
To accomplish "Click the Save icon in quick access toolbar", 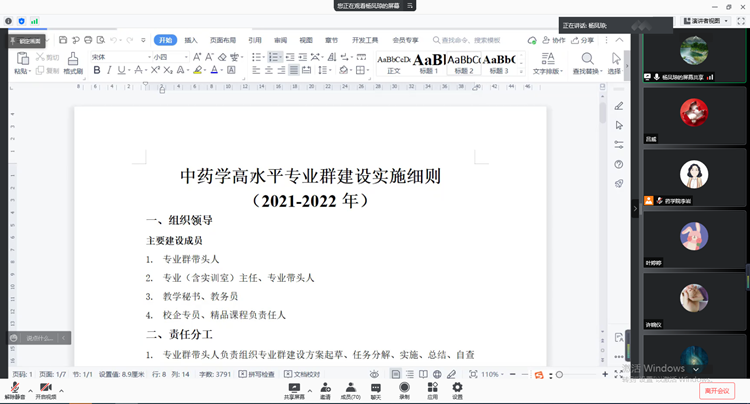I will (63, 40).
